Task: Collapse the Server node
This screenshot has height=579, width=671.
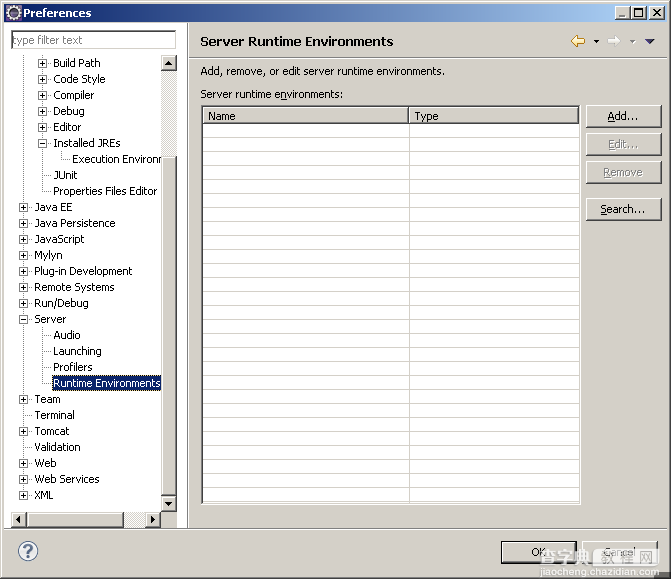Action: point(24,319)
